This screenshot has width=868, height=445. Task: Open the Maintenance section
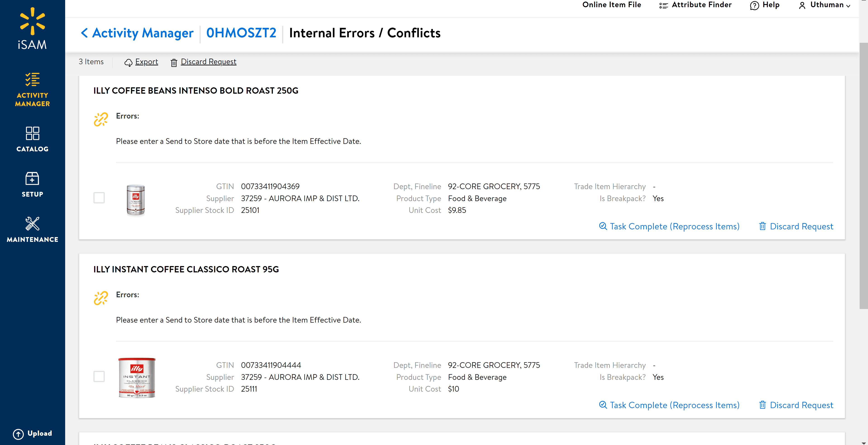click(x=32, y=230)
